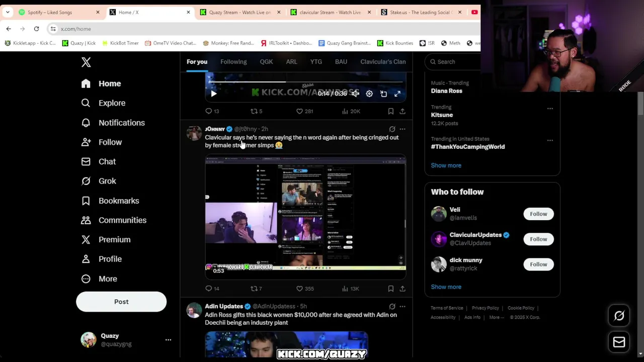Open the Explore page

tap(104, 103)
